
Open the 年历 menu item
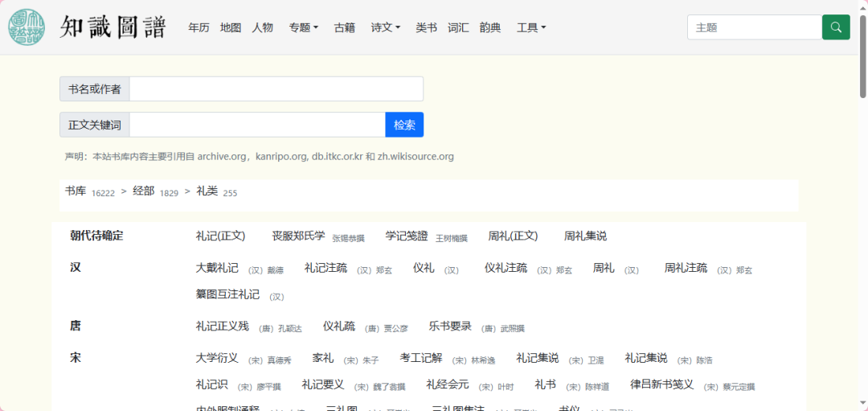coord(199,27)
